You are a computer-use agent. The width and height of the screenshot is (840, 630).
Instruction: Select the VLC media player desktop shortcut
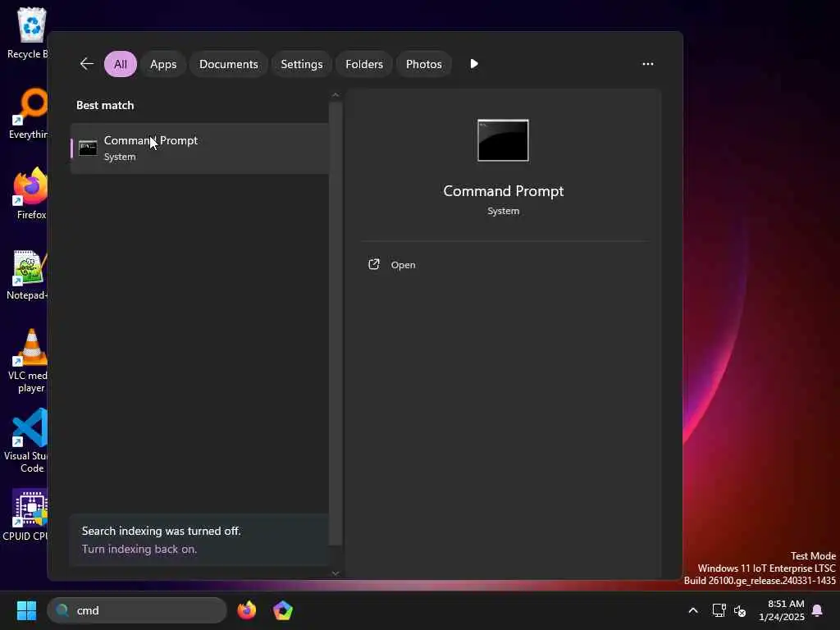(29, 361)
